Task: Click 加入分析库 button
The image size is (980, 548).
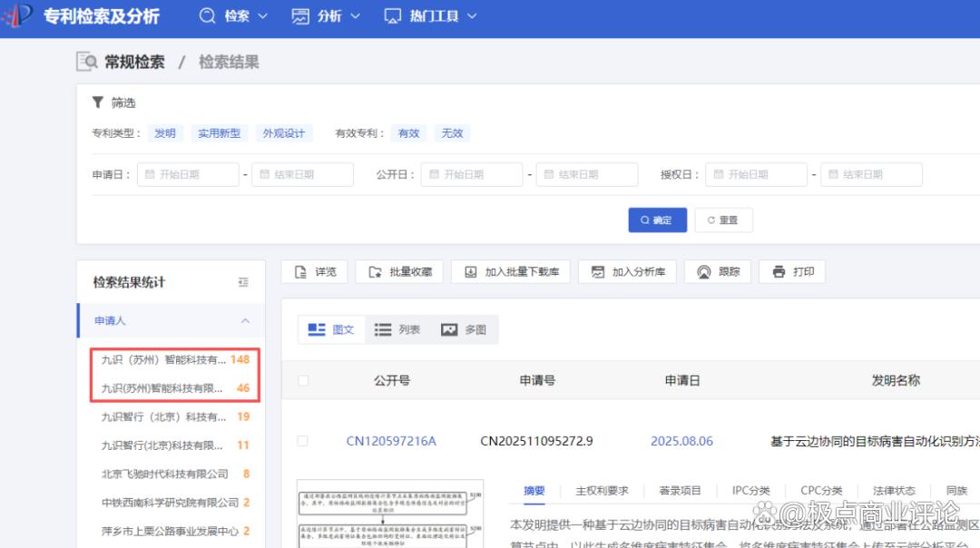Action: 628,272
